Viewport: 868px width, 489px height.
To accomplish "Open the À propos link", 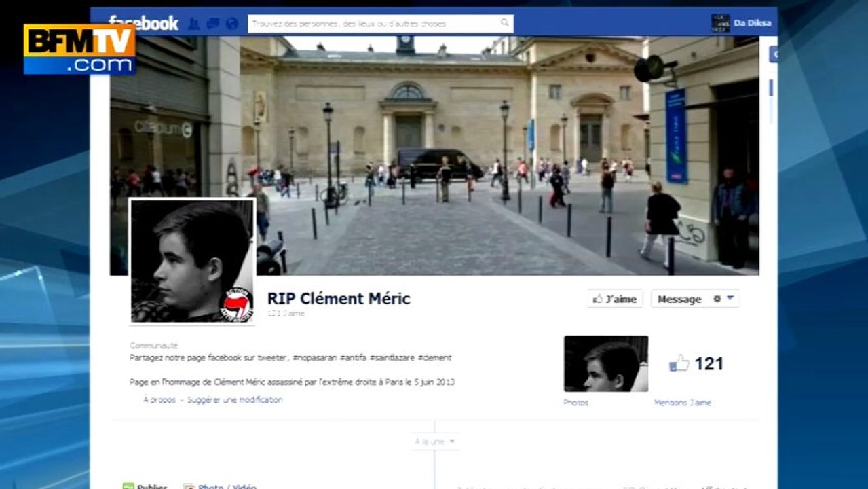I will click(159, 400).
